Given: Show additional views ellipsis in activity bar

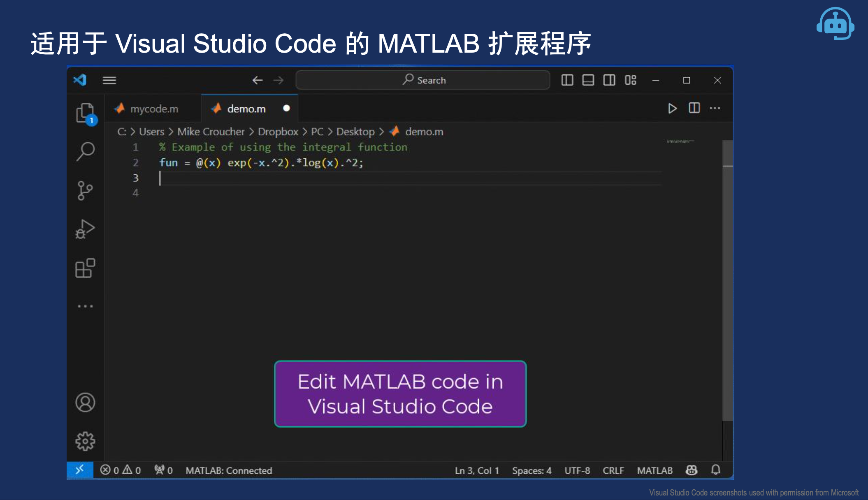Looking at the screenshot, I should tap(85, 306).
